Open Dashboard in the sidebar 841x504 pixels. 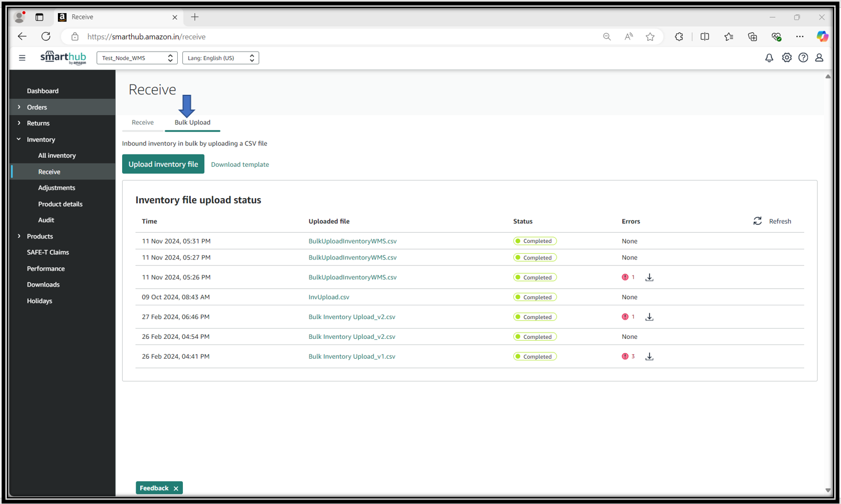click(x=43, y=91)
